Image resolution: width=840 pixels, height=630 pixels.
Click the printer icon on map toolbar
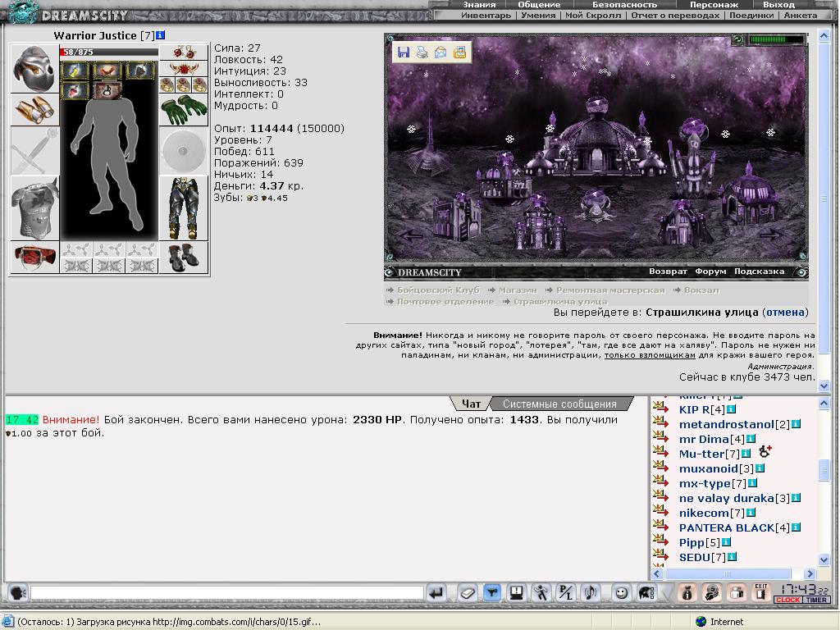pos(422,52)
